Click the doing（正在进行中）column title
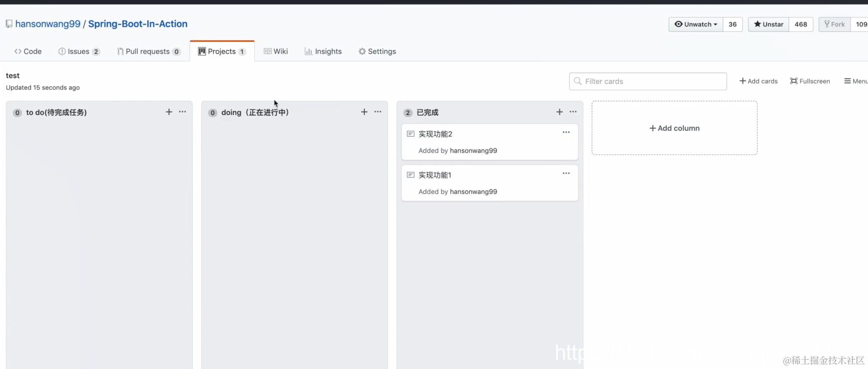The width and height of the screenshot is (868, 369). click(255, 112)
